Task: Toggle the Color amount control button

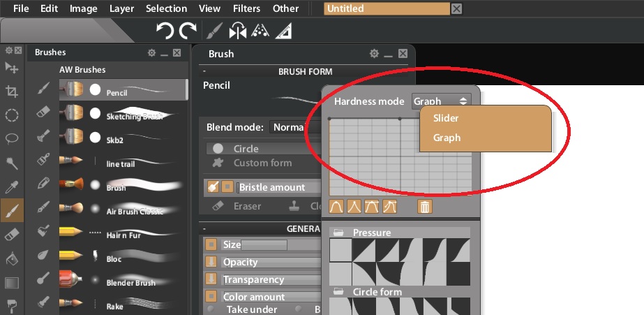Action: [x=211, y=297]
